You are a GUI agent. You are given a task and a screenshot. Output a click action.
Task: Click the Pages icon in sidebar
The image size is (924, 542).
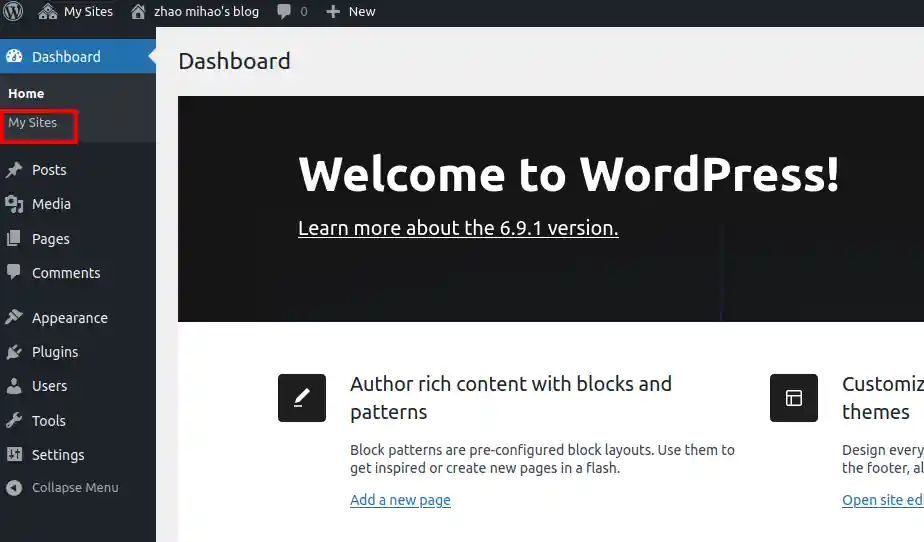[x=14, y=239]
